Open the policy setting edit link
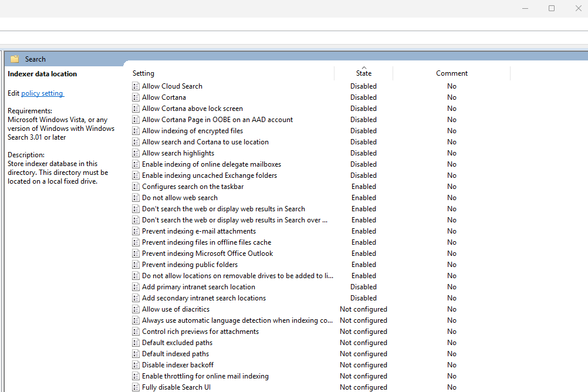The height and width of the screenshot is (392, 588). pos(42,93)
